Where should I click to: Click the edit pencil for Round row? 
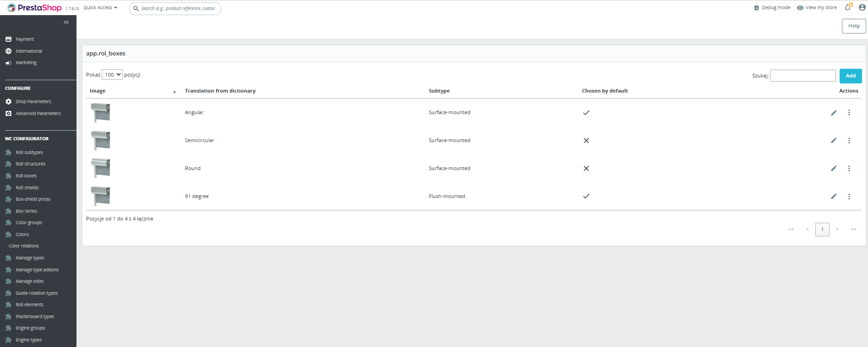[834, 169]
